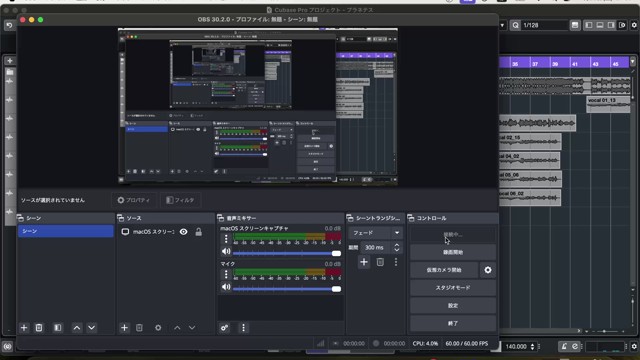
Task: Remove source using the Sources trash icon
Action: [139, 328]
